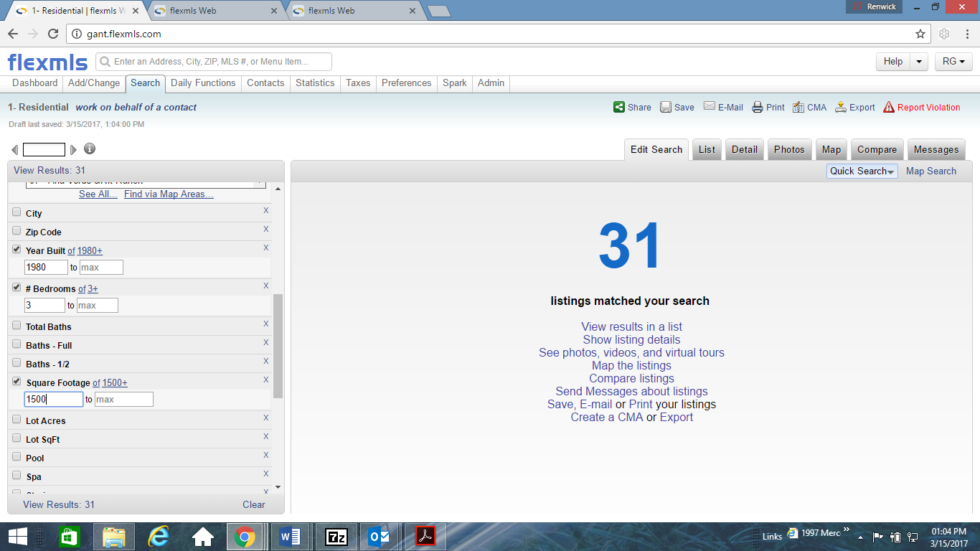The image size is (980, 551).
Task: Remove the Zip Code search field
Action: (x=266, y=230)
